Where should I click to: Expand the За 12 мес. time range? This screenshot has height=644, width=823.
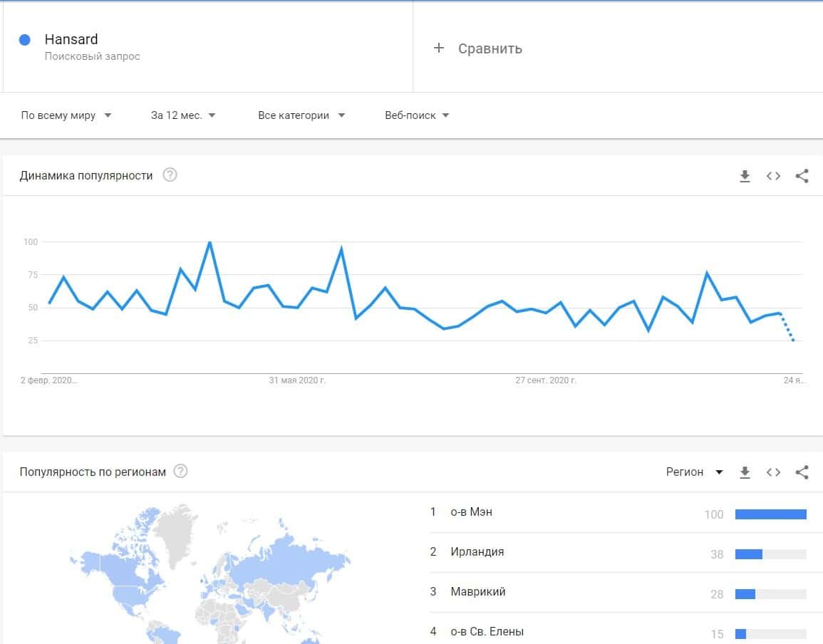(x=183, y=115)
